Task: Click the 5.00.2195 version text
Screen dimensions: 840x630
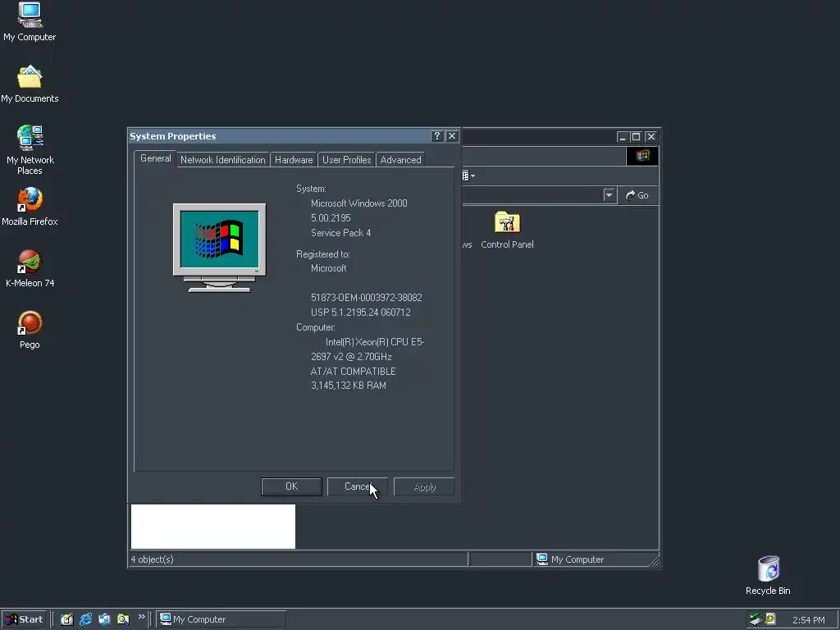Action: [x=331, y=218]
